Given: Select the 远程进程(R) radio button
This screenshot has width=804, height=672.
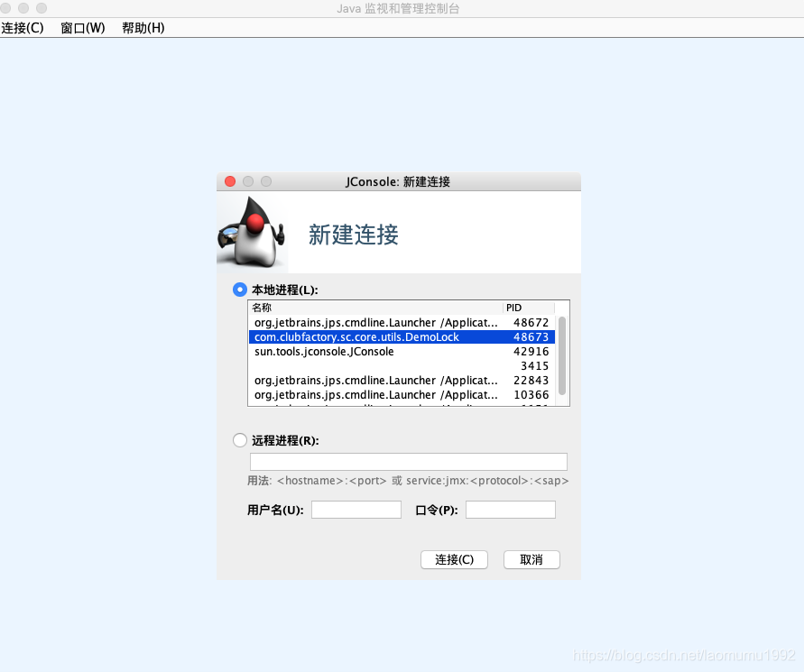Looking at the screenshot, I should (x=239, y=440).
